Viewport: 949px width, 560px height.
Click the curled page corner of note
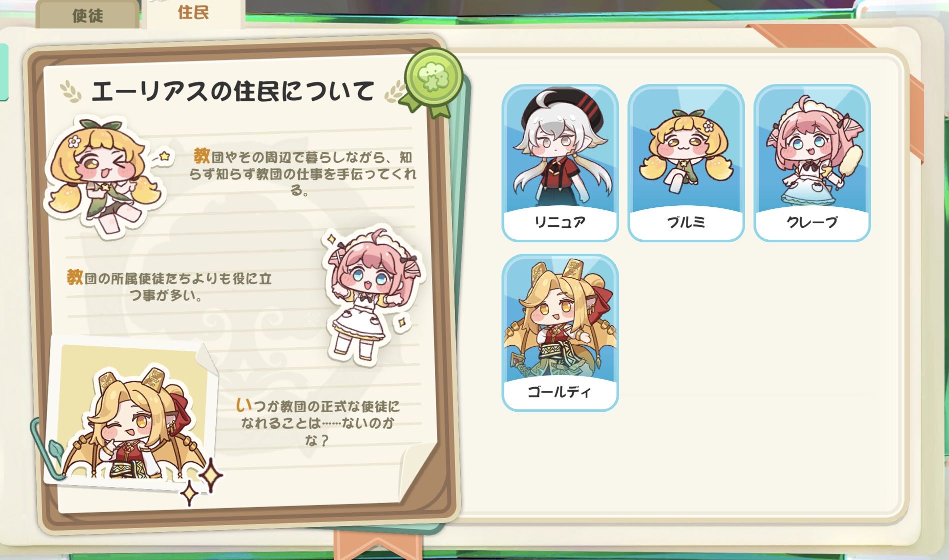click(419, 471)
